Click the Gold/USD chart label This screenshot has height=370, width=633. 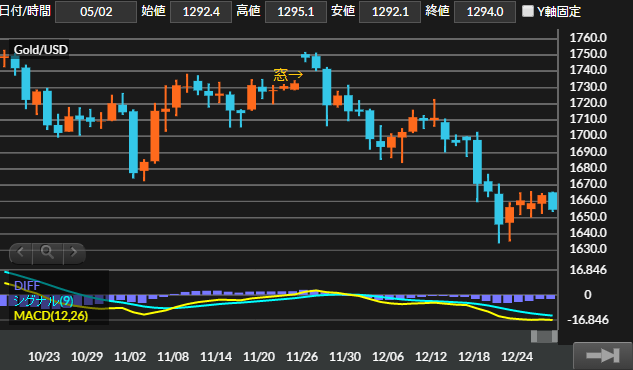point(40,50)
